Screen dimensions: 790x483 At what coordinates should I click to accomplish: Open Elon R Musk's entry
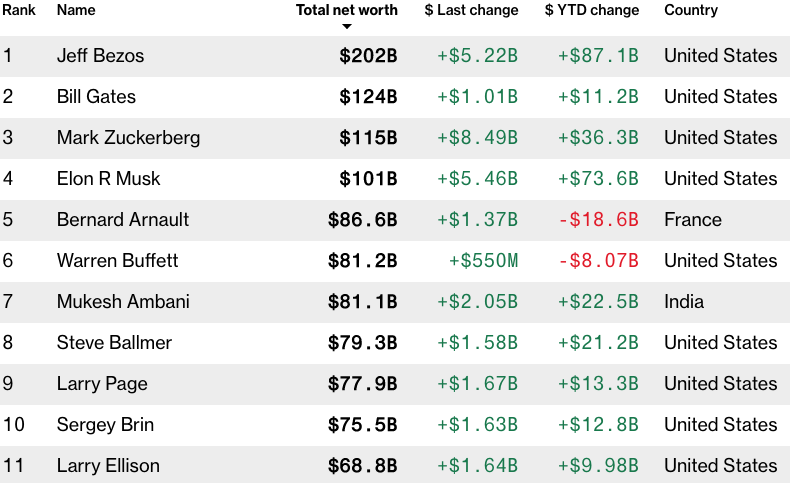click(108, 179)
